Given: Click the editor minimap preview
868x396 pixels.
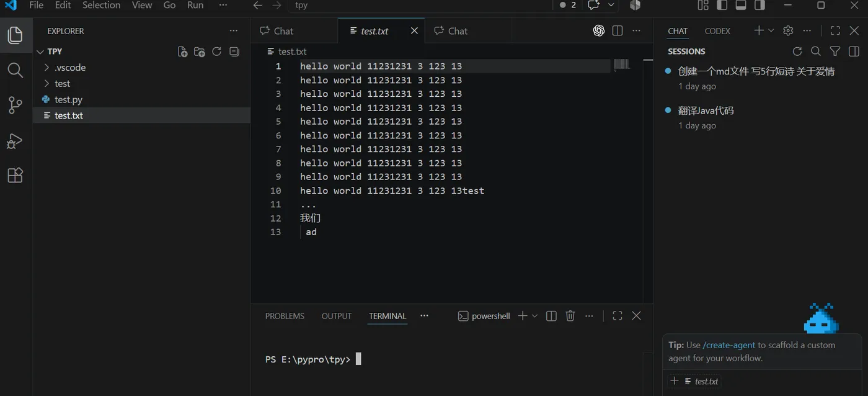Looking at the screenshot, I should click(x=622, y=64).
